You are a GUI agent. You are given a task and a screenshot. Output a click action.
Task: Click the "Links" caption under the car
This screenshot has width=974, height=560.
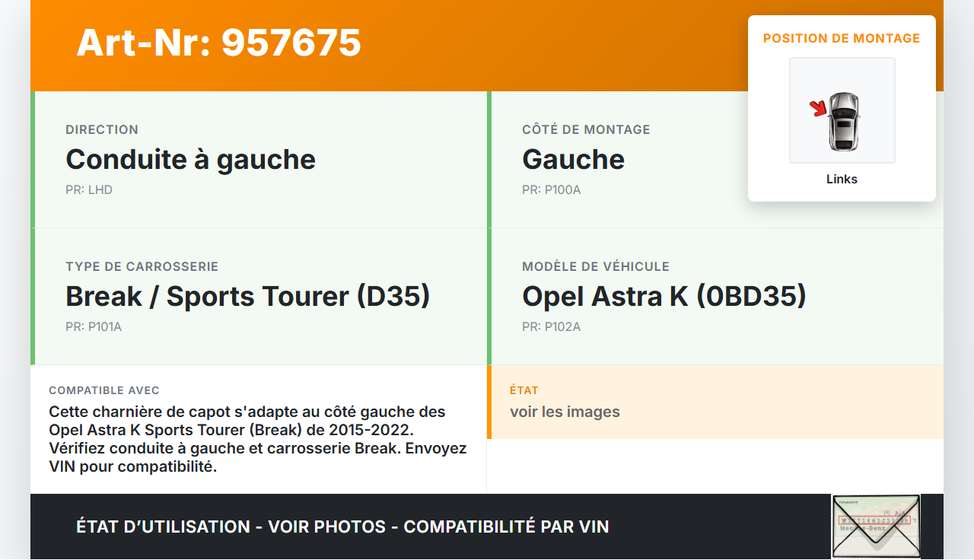842,180
